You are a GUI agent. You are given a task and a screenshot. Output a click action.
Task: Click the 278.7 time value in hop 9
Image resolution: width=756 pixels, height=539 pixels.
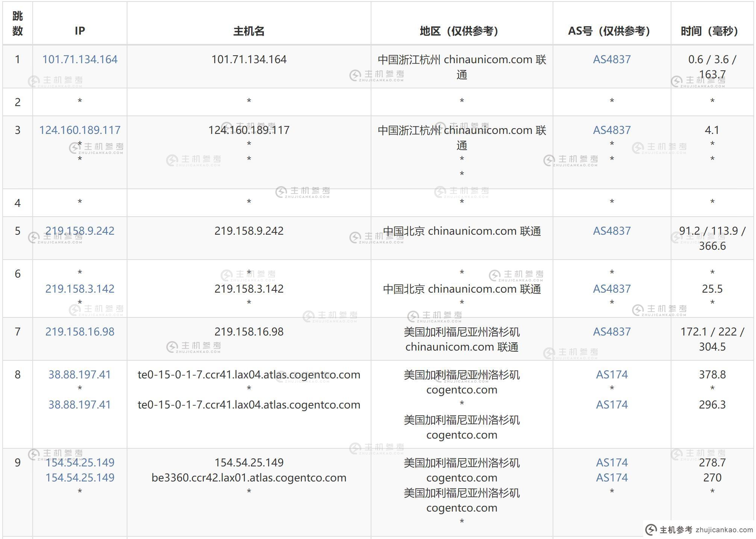pyautogui.click(x=712, y=463)
